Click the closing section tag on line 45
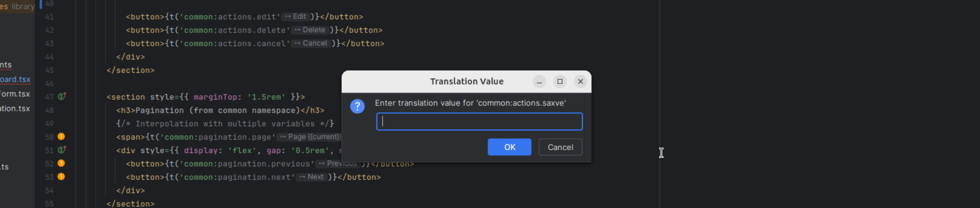The height and width of the screenshot is (208, 980). 131,70
